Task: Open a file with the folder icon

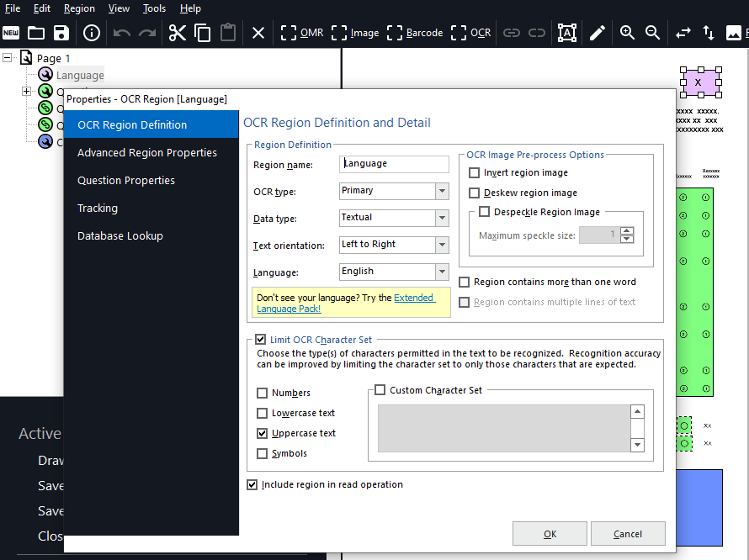Action: click(x=36, y=33)
